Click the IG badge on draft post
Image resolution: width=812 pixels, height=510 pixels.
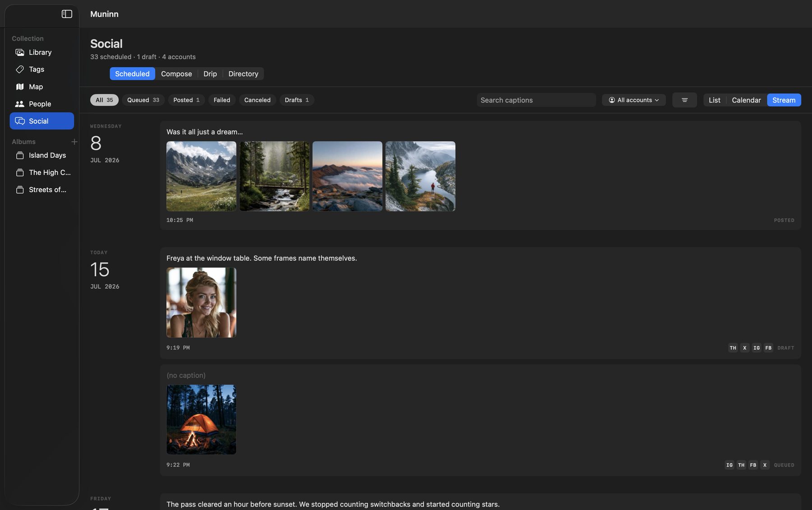(x=757, y=348)
